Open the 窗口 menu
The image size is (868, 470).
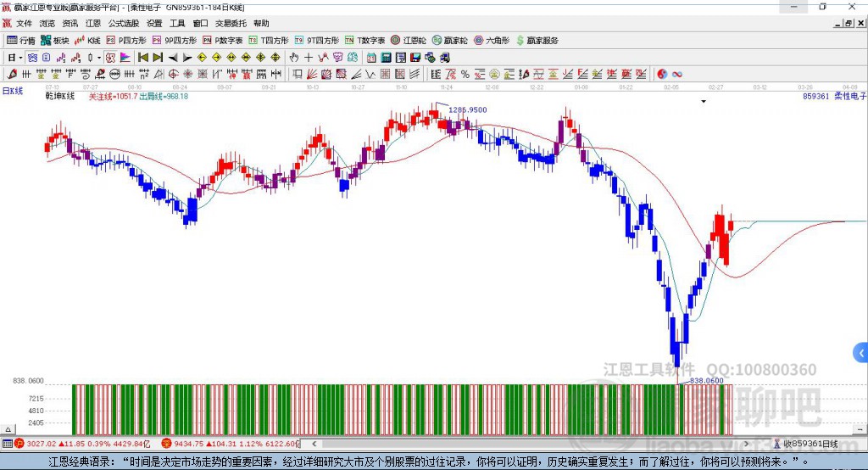tap(200, 23)
